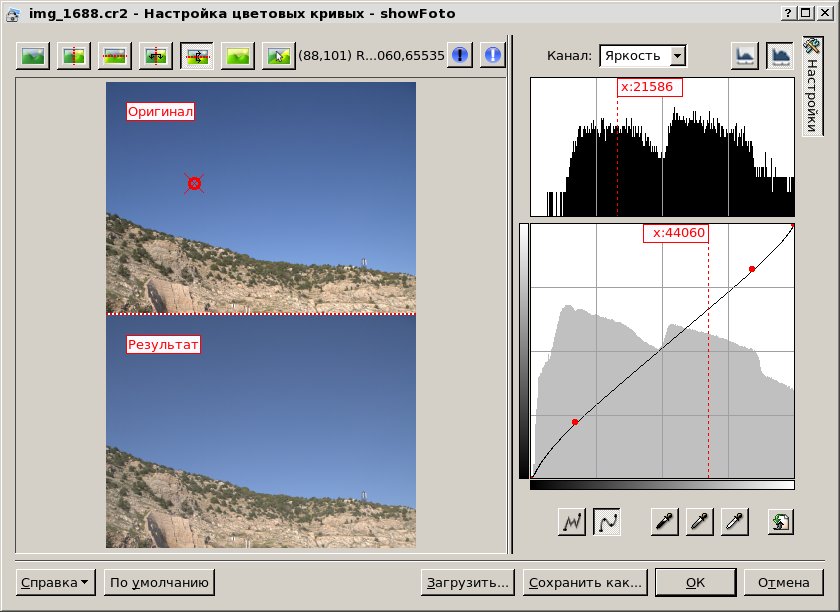Click the По умолчанию defaults button
840x612 pixels.
tap(159, 582)
